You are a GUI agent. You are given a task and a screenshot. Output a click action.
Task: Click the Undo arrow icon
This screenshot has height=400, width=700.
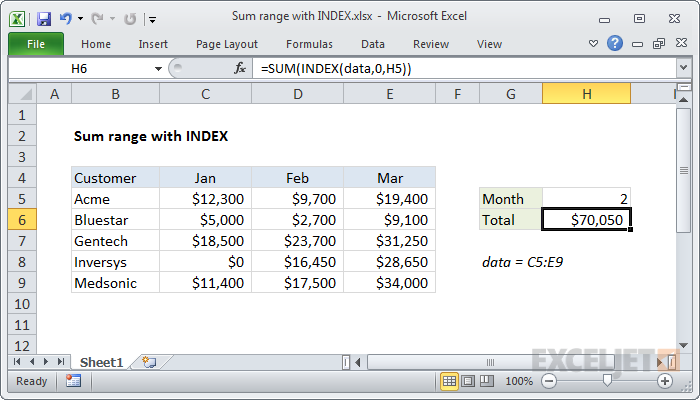click(x=67, y=18)
